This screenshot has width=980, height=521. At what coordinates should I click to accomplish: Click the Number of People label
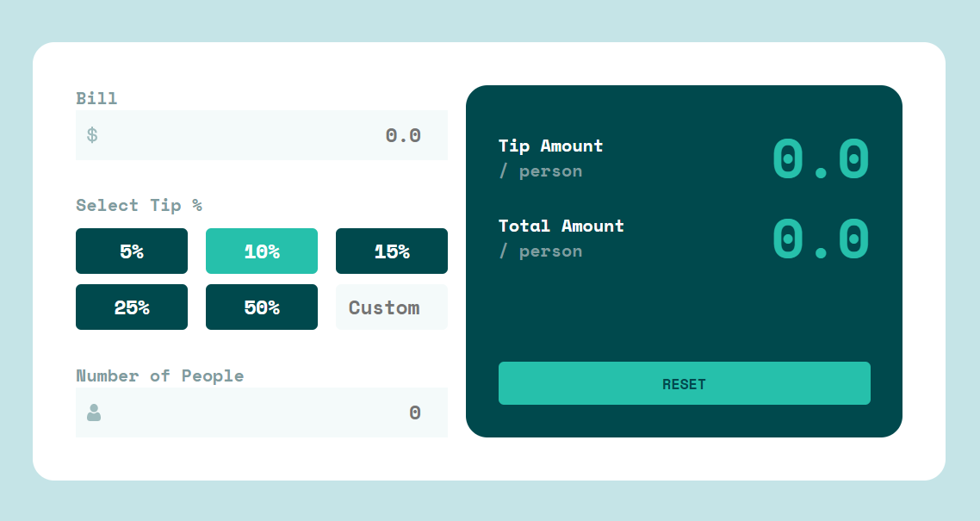(160, 375)
